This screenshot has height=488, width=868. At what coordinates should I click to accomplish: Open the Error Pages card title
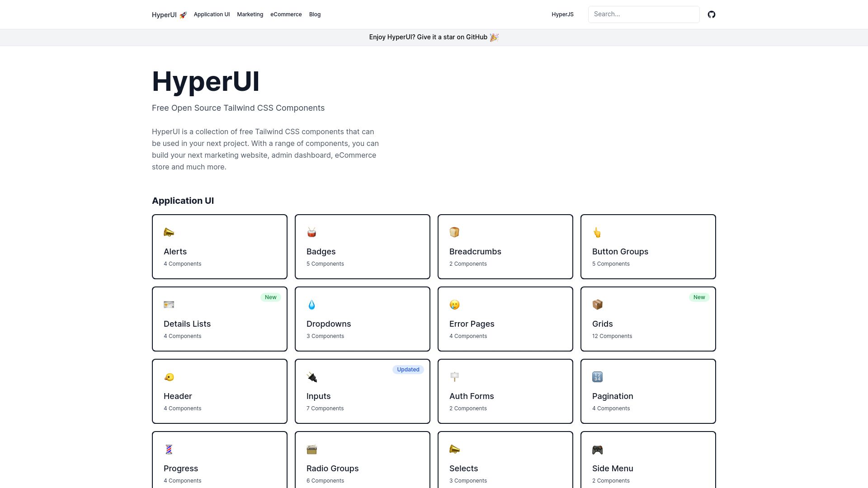coord(472,324)
